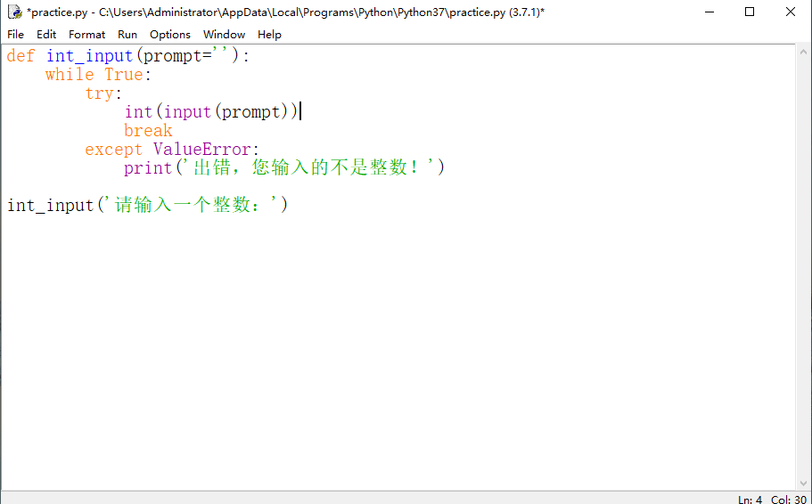Close the practice.py editor window
Viewport: 812px width, 504px height.
pyautogui.click(x=791, y=12)
